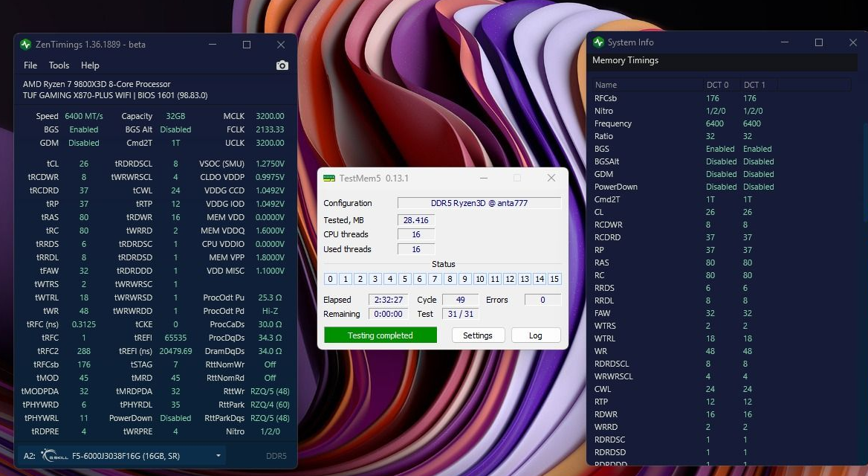Click the tREFI value 65535
Screen dimensions: 868x476
pos(175,338)
